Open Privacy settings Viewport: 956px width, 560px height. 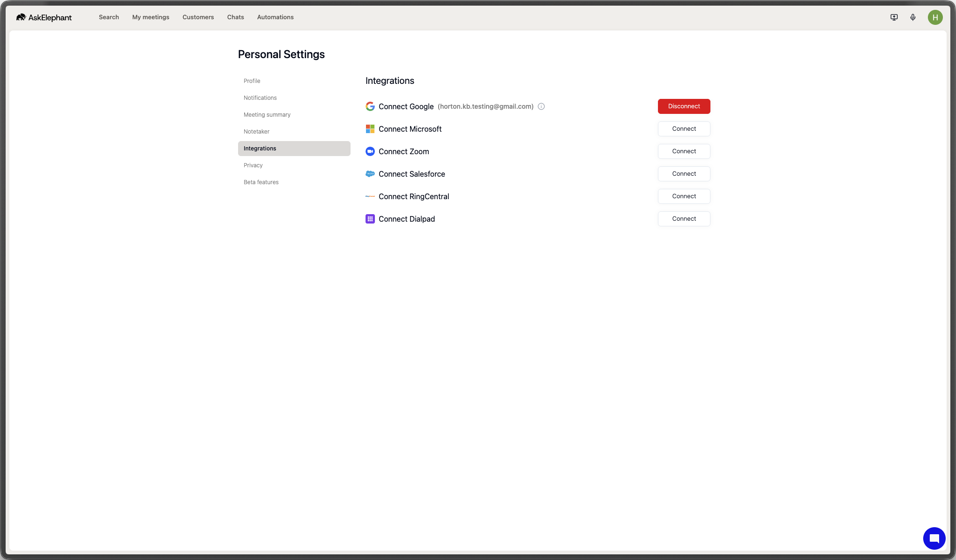pos(294,165)
